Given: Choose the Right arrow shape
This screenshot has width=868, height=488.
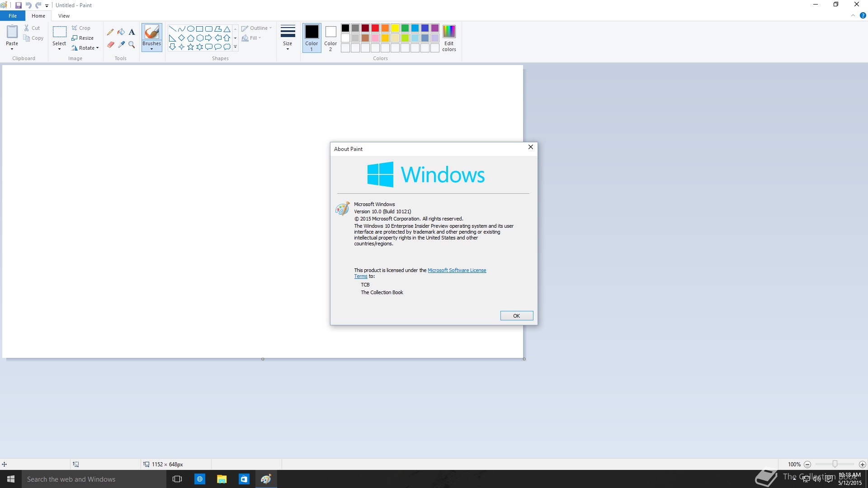Looking at the screenshot, I should click(208, 38).
